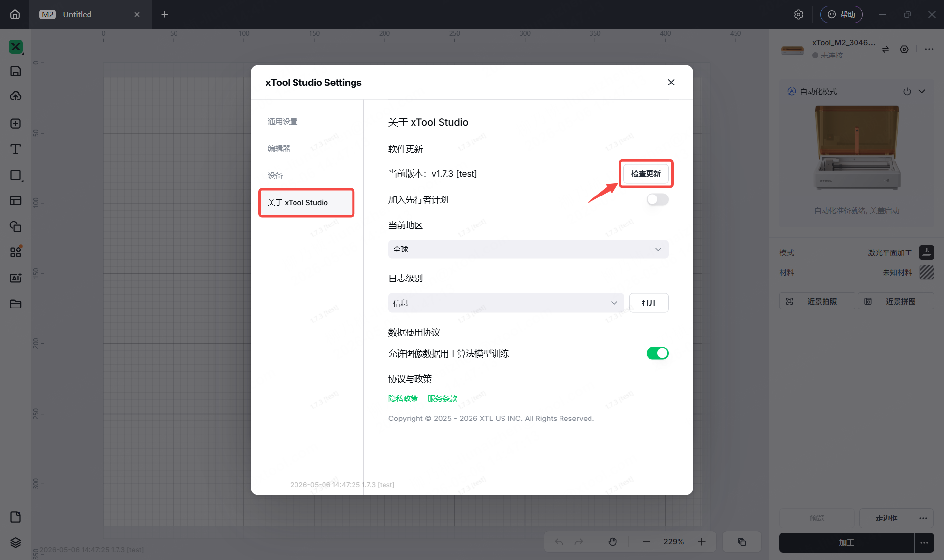
Task: Click the add/import plus icon in sidebar
Action: click(16, 123)
